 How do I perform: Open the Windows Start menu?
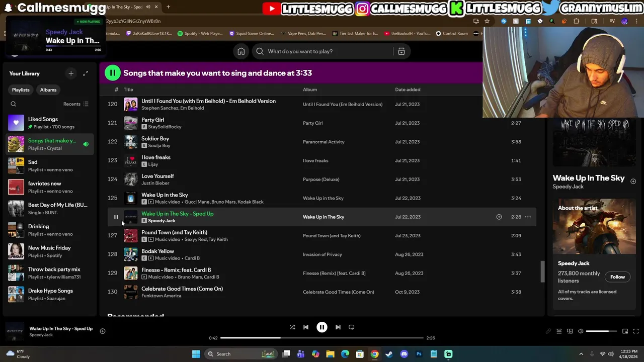pos(196,354)
